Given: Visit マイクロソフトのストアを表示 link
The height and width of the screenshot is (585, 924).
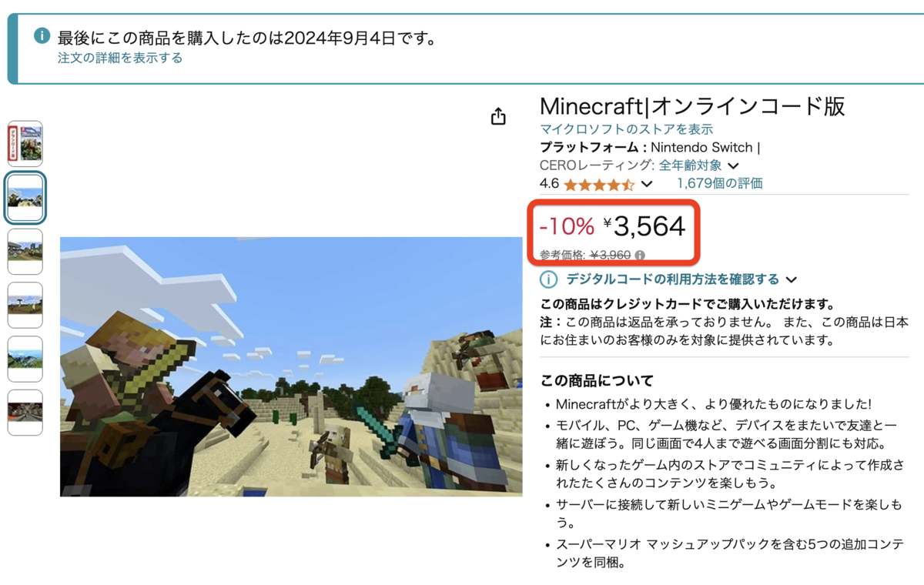Looking at the screenshot, I should [626, 129].
